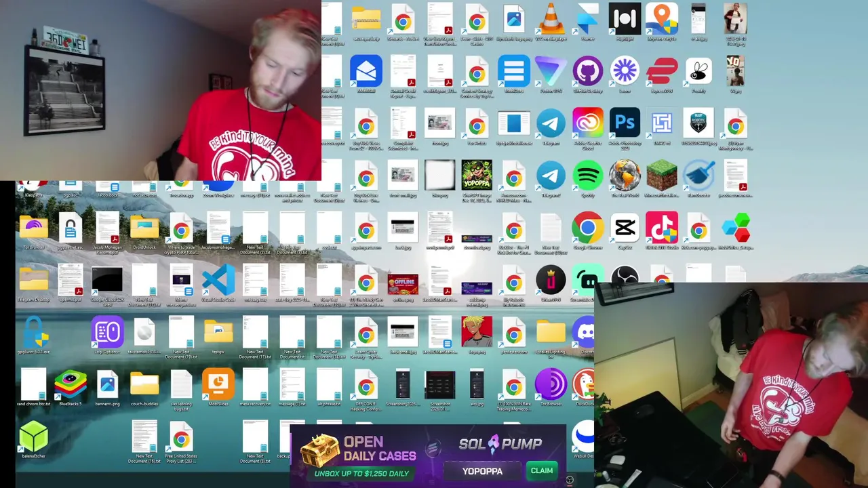The height and width of the screenshot is (488, 868).
Task: Click the SOL PUMP logo
Action: [x=500, y=444]
